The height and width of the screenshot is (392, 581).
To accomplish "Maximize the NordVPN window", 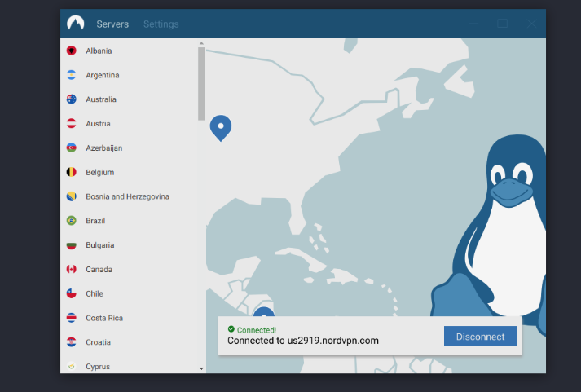I will click(x=503, y=24).
